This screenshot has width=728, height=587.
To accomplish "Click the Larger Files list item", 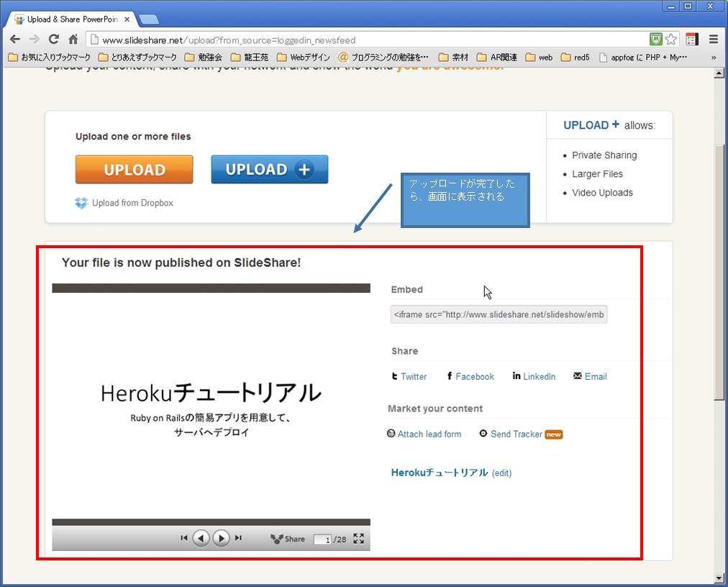I will pyautogui.click(x=597, y=173).
